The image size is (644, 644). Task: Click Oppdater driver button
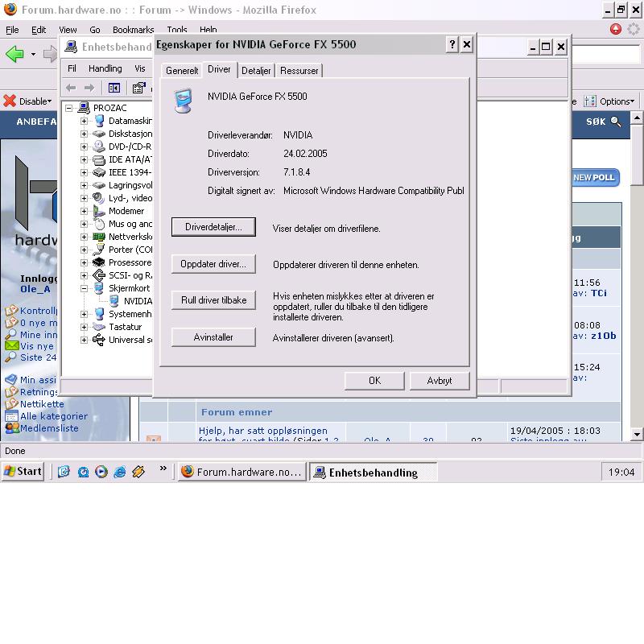(213, 264)
